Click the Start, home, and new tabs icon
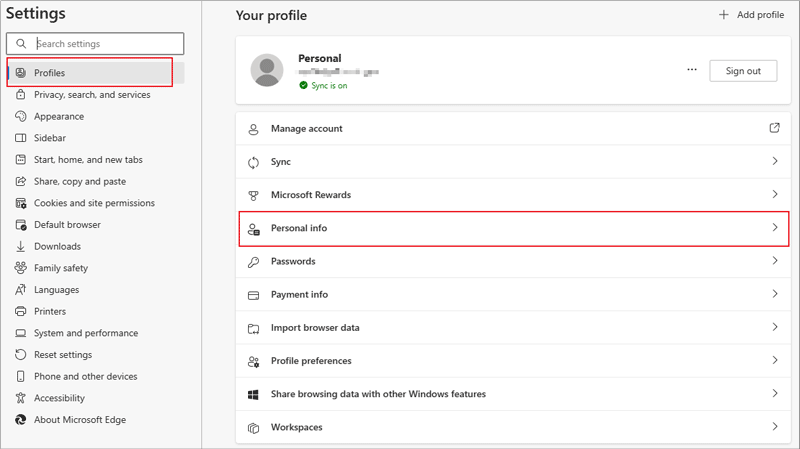Image resolution: width=800 pixels, height=449 pixels. (x=20, y=160)
